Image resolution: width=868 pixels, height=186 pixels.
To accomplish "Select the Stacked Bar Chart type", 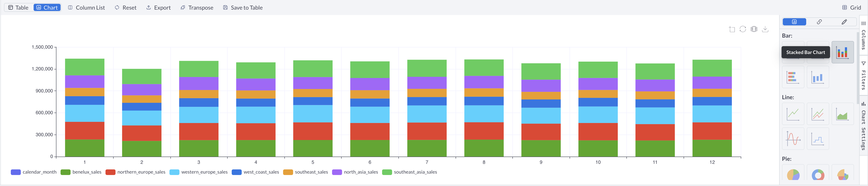I will (842, 52).
